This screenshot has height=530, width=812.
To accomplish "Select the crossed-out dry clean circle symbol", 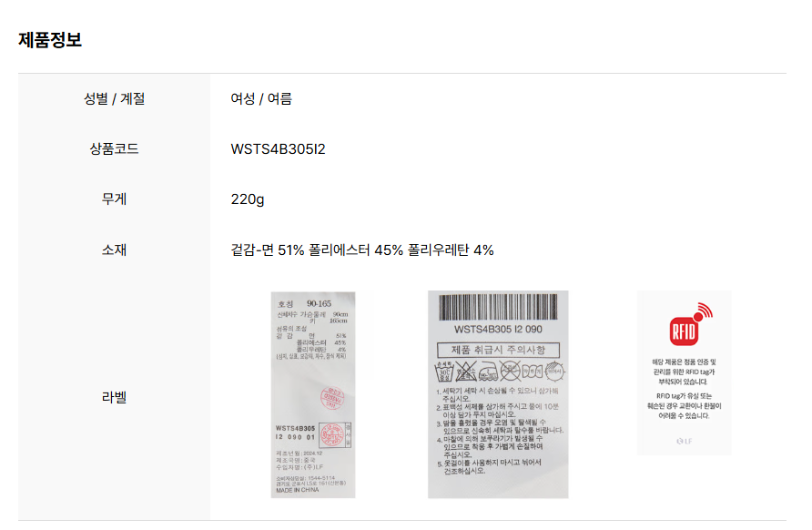I will tap(510, 371).
